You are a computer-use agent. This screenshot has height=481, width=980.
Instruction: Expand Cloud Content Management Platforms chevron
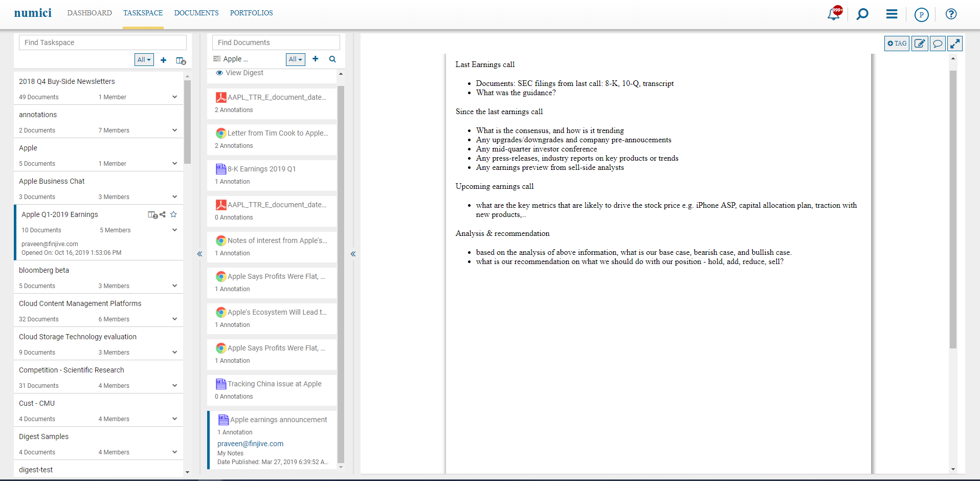click(x=174, y=319)
